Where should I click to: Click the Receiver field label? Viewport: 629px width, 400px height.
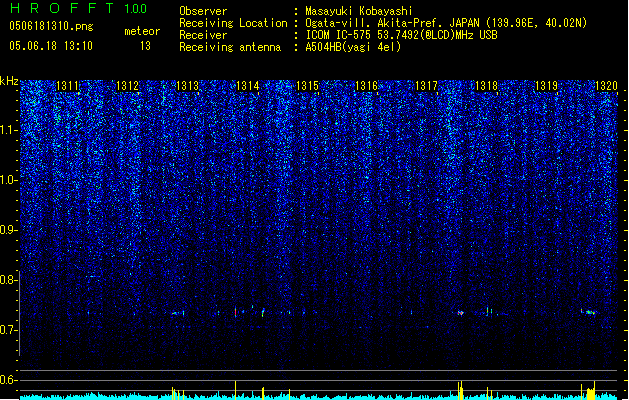coord(203,35)
